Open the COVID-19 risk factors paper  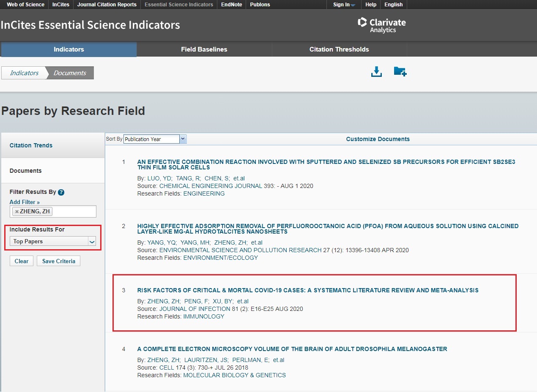[x=308, y=290]
